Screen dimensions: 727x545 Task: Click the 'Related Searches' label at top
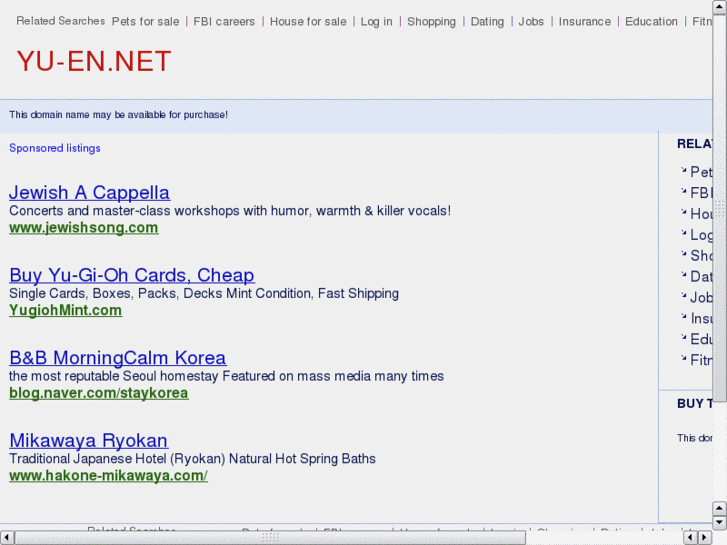pos(61,21)
